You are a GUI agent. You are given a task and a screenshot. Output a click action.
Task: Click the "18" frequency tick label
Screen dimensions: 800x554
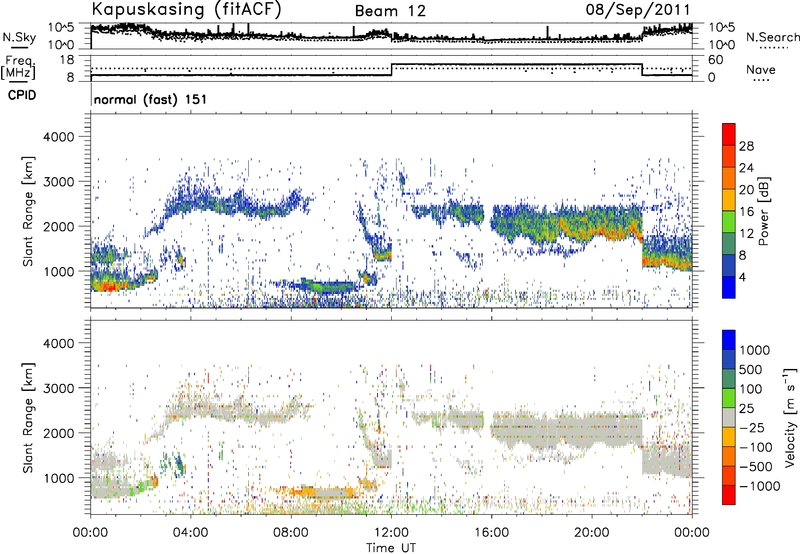pyautogui.click(x=67, y=60)
